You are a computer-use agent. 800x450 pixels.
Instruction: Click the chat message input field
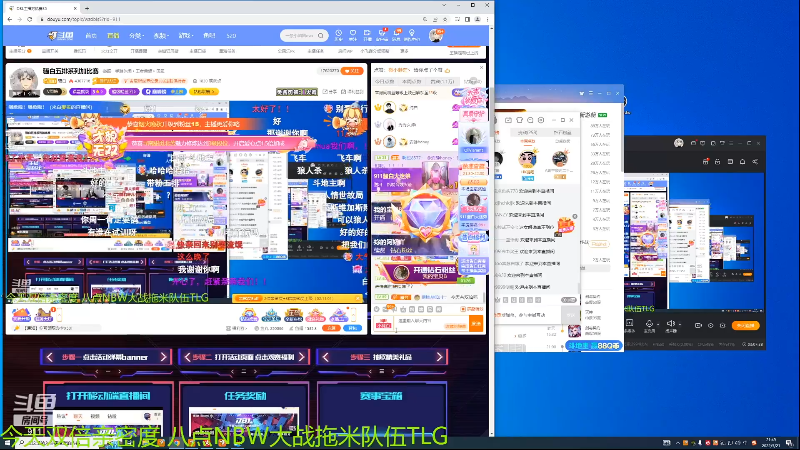coord(432,324)
